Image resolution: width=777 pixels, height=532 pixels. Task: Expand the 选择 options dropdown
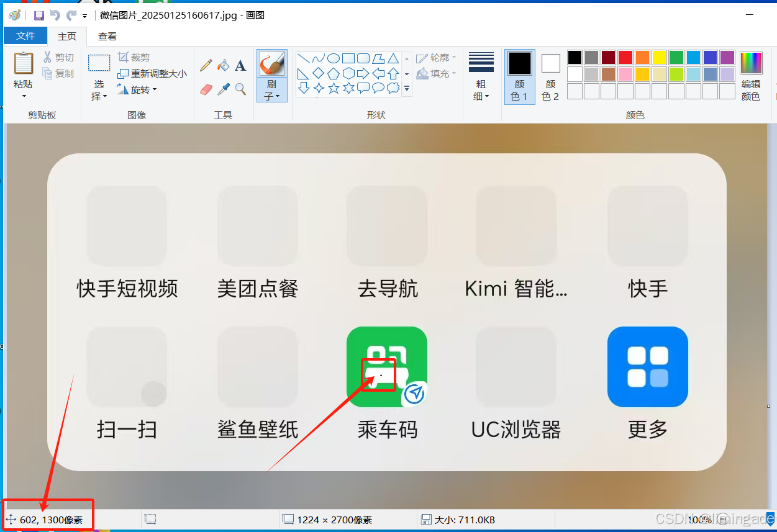click(x=99, y=90)
